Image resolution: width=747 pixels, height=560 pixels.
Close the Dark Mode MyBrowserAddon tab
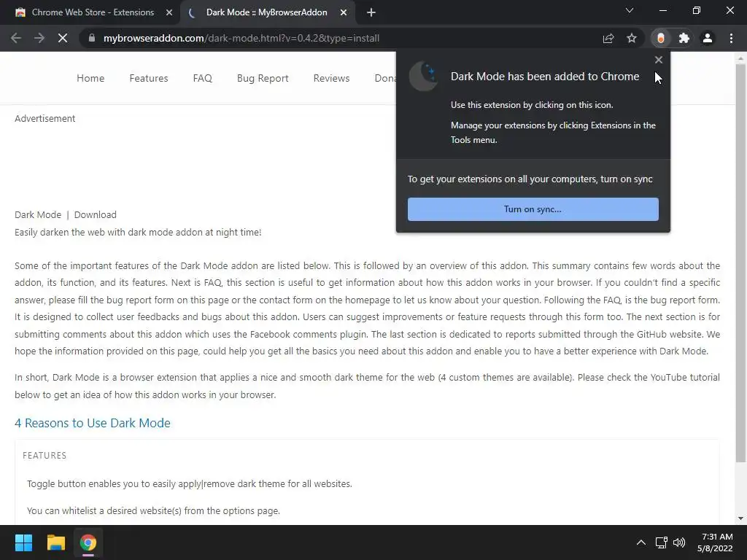(344, 12)
